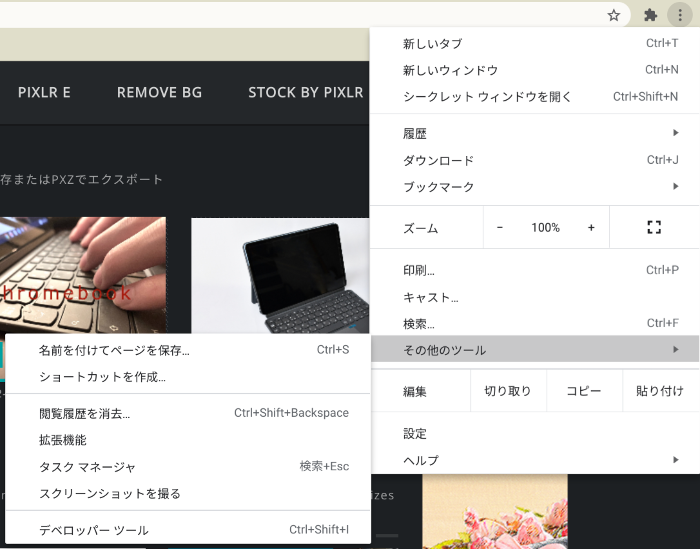Open the keyboard typing photo thumbnail

pos(83,275)
